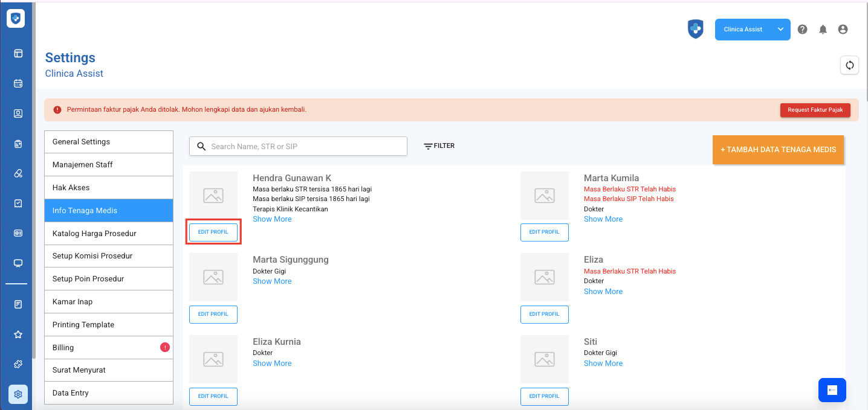Go to Katalog Harga Prosedur settings
The width and height of the screenshot is (868, 410).
109,234
